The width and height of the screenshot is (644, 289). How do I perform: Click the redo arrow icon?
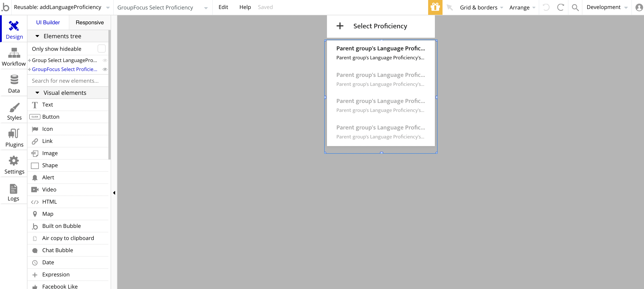561,7
